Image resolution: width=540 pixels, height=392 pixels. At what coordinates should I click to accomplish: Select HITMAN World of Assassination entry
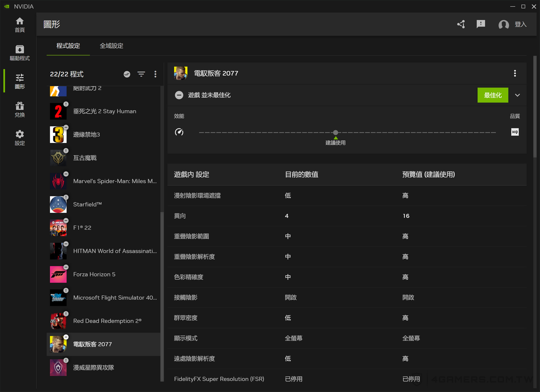[x=103, y=251]
